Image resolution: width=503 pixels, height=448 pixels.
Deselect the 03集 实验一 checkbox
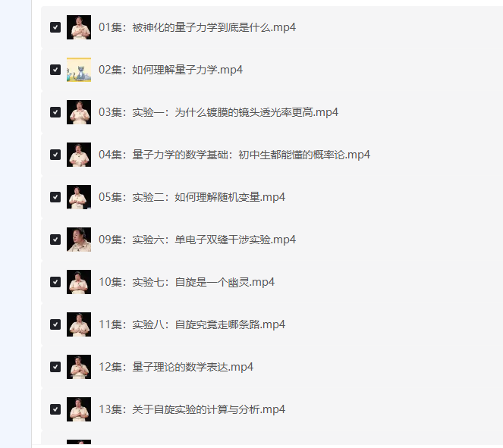pyautogui.click(x=55, y=112)
